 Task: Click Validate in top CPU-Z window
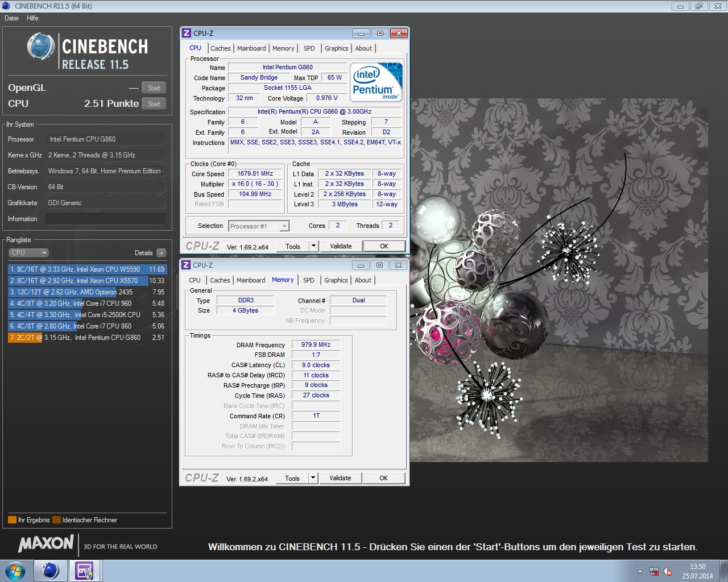341,246
